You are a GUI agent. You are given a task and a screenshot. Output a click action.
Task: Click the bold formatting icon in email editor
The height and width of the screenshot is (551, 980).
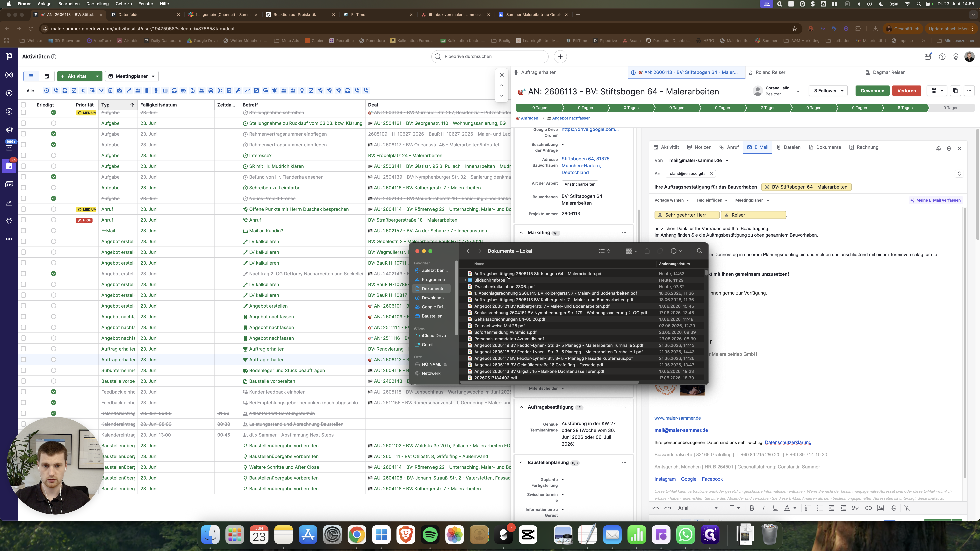tap(751, 508)
